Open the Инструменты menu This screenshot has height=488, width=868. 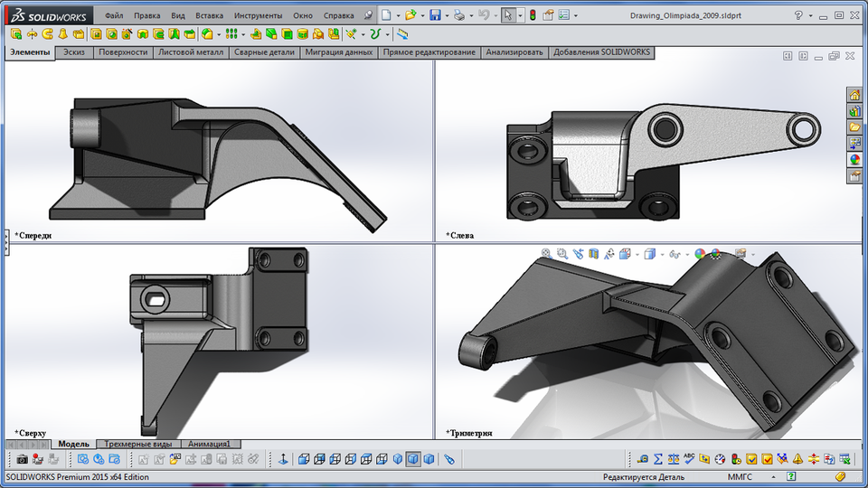[259, 15]
